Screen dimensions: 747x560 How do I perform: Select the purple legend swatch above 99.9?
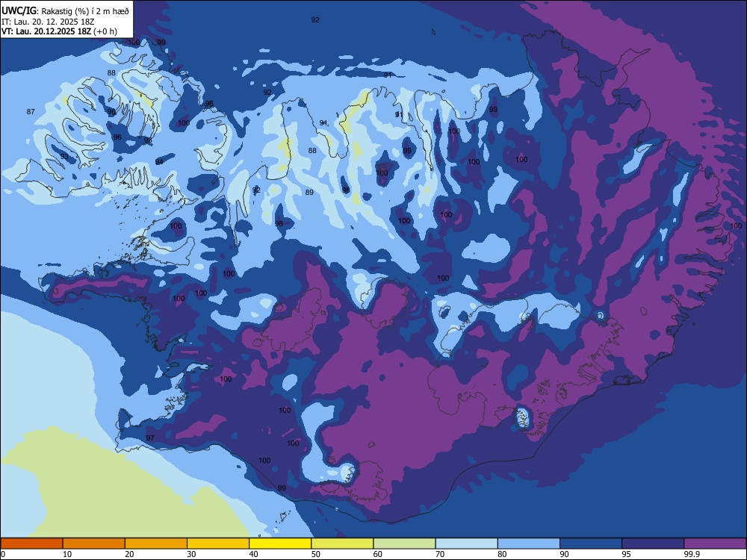tap(715, 544)
